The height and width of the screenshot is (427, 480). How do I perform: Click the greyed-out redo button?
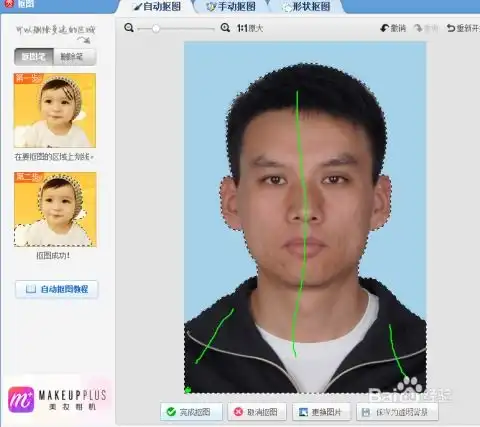(x=426, y=29)
